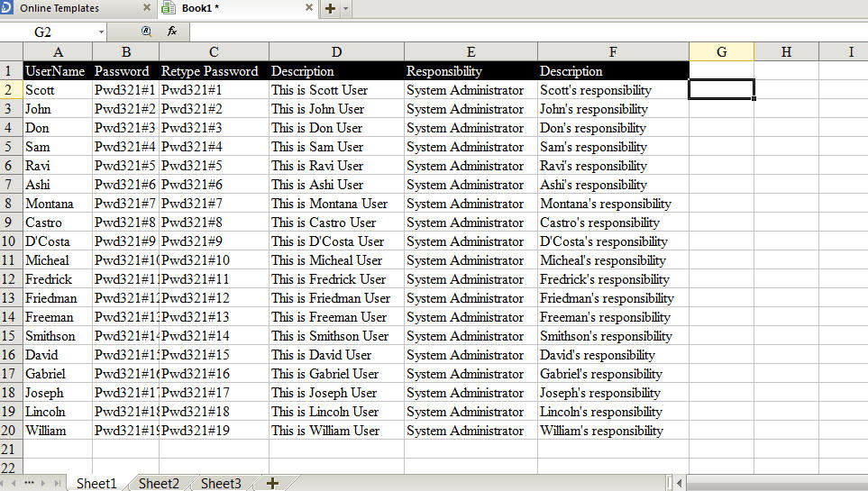Select column F header
868x491 pixels.
tap(613, 52)
